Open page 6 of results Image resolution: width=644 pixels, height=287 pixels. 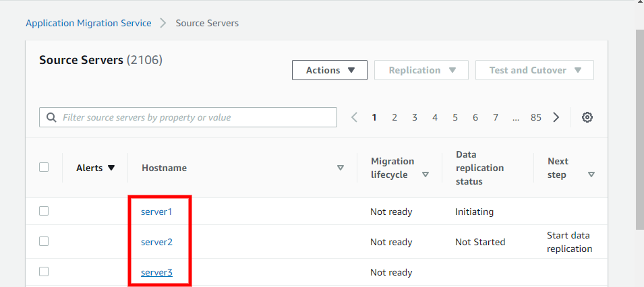[x=475, y=117]
